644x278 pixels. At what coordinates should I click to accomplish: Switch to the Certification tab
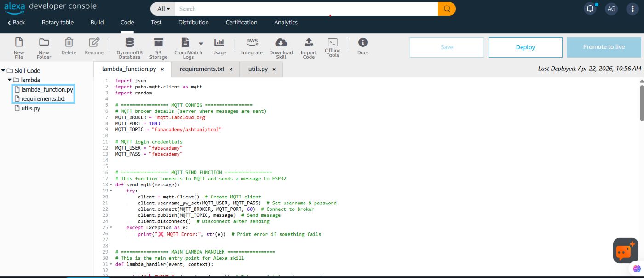tap(241, 22)
